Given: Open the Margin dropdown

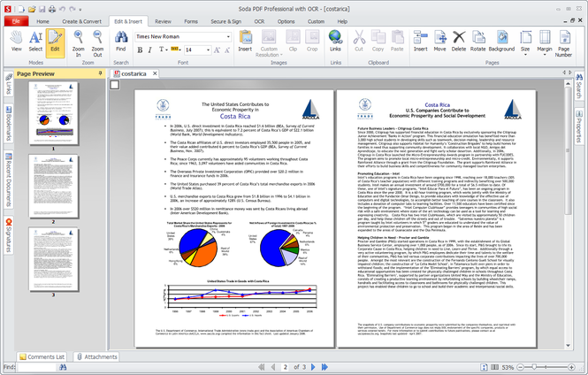Looking at the screenshot, I should pos(545,43).
